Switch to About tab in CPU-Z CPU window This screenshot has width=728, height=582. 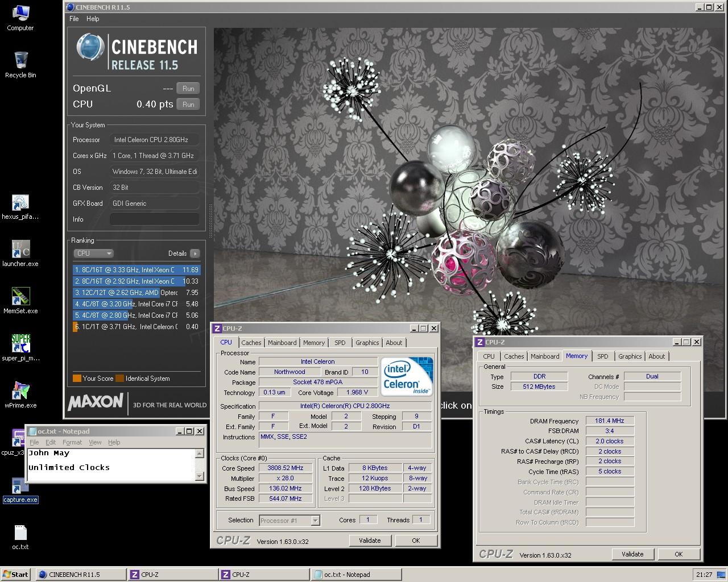[x=394, y=343]
